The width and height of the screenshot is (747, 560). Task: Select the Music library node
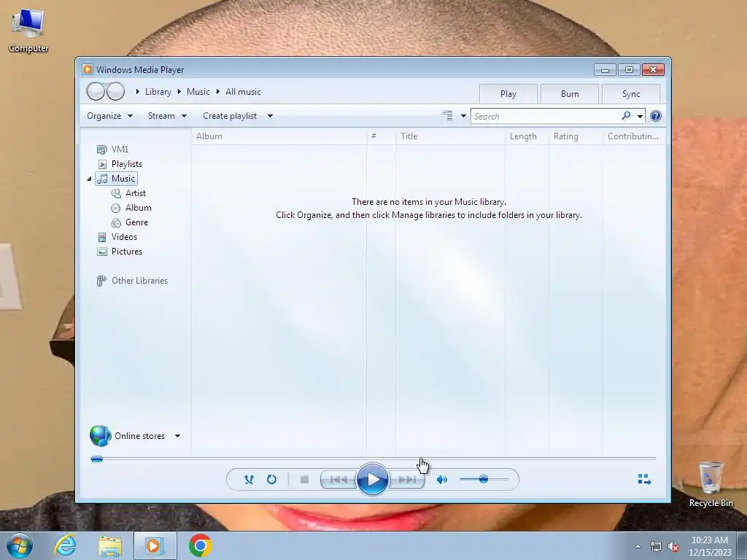(116, 179)
